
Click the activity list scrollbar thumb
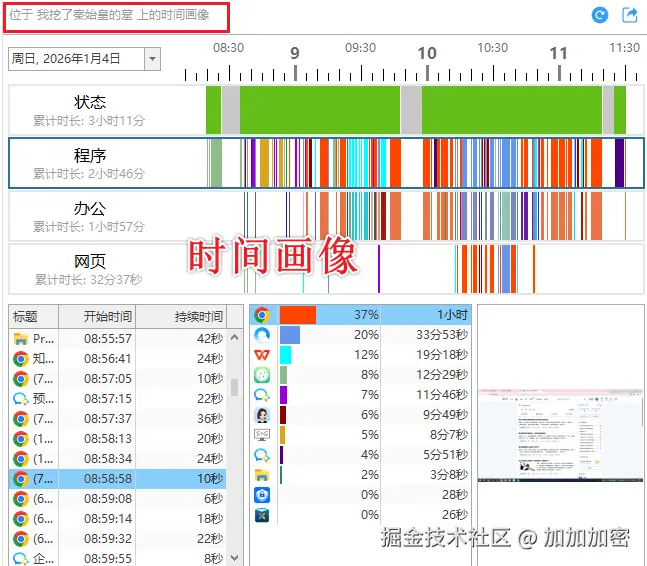click(234, 387)
